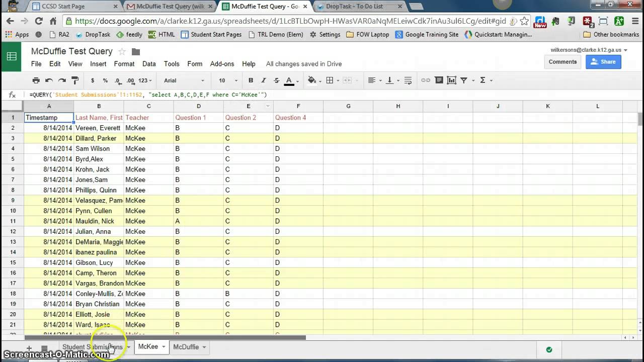Open the feedly bookmark
The height and width of the screenshot is (362, 644).
(x=129, y=35)
